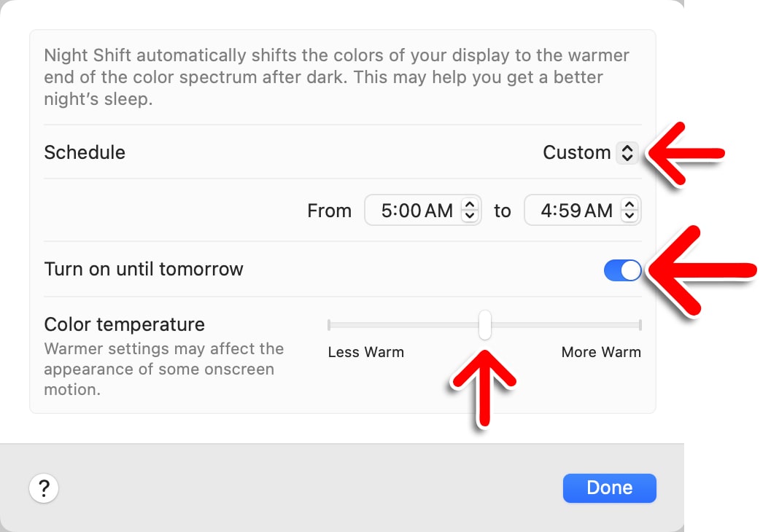Click the Color temperature slider handle

click(485, 325)
